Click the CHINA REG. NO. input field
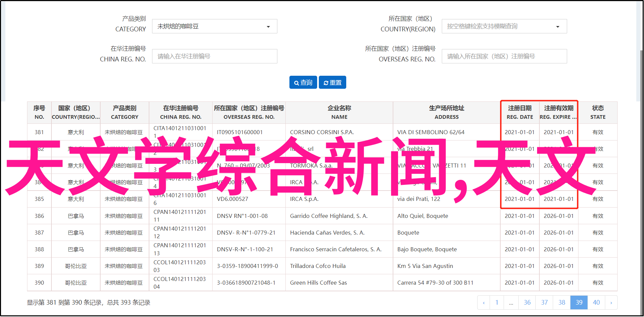Screen dimensions: 644x317 (x=215, y=56)
